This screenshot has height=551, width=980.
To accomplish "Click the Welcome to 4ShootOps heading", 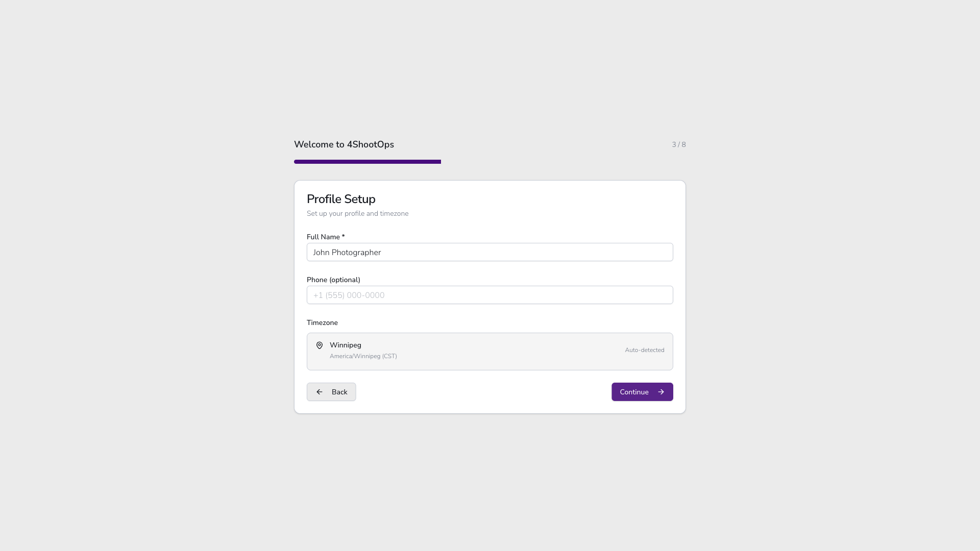I will pyautogui.click(x=344, y=144).
